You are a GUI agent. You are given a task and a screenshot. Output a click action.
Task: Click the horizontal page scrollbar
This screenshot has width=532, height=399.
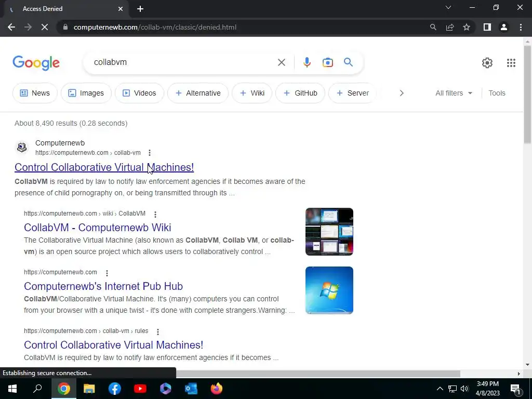[318, 374]
